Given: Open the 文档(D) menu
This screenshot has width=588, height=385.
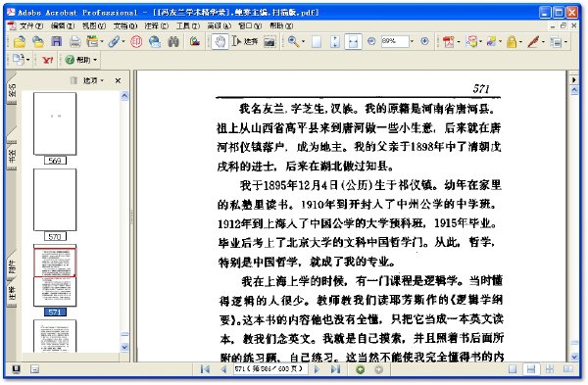Looking at the screenshot, I should point(125,25).
